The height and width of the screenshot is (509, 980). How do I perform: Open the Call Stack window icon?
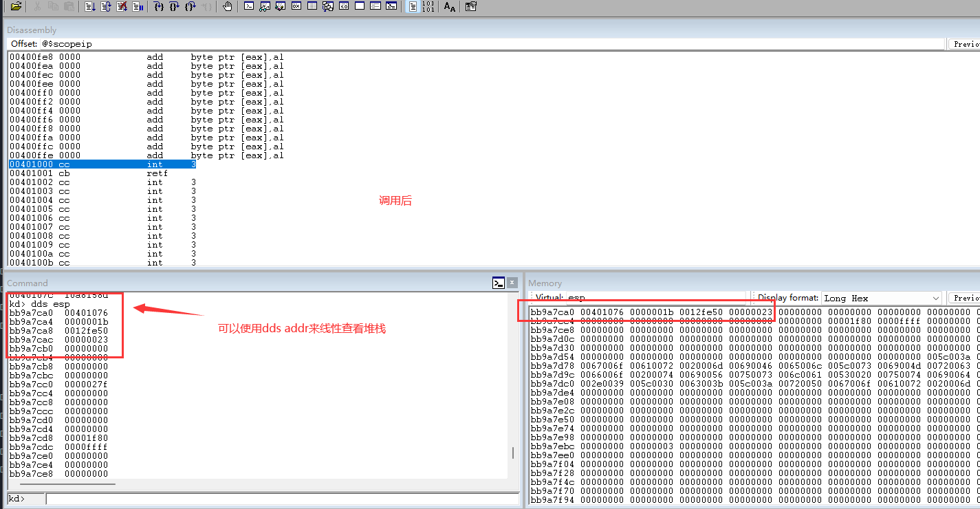[328, 7]
